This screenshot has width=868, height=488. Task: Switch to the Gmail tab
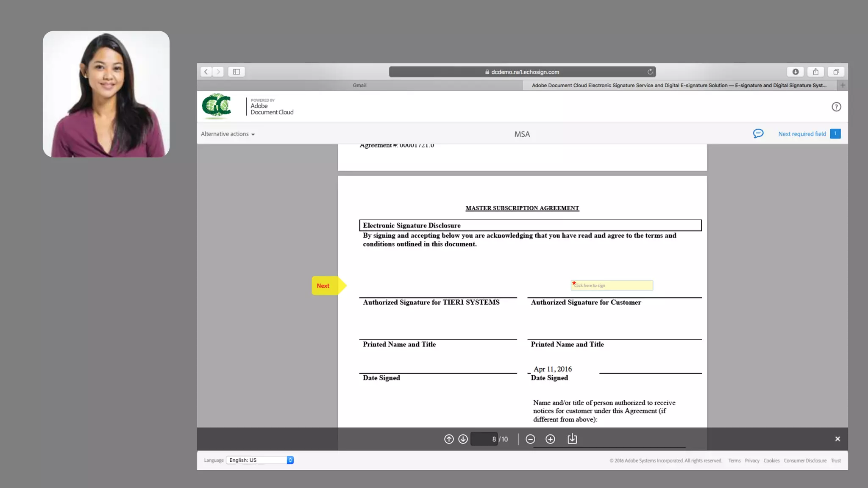pos(359,85)
